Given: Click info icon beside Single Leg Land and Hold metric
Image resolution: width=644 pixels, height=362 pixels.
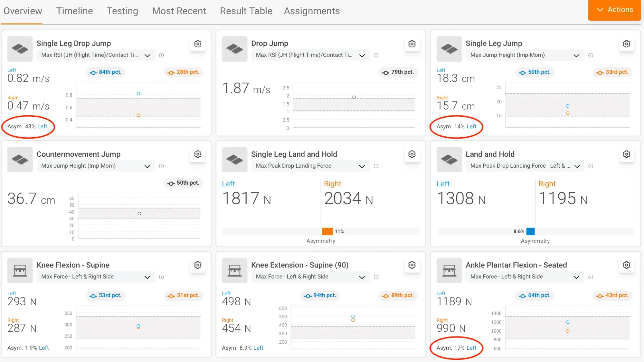Looking at the screenshot, I should click(x=376, y=166).
